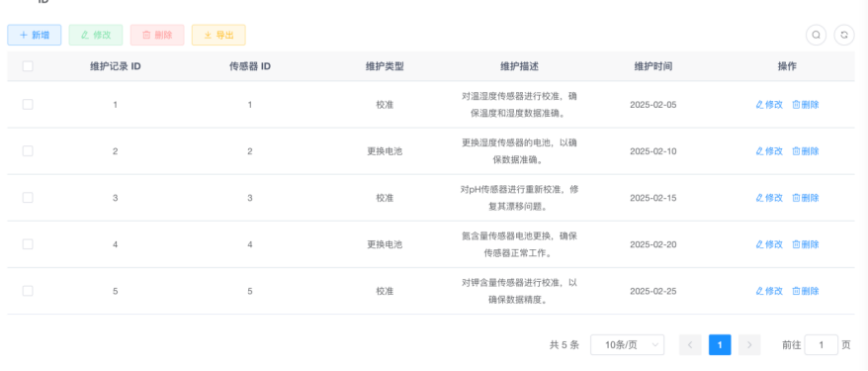Image resolution: width=868 pixels, height=371 pixels.
Task: Focus the 前往 page number input
Action: click(x=821, y=345)
